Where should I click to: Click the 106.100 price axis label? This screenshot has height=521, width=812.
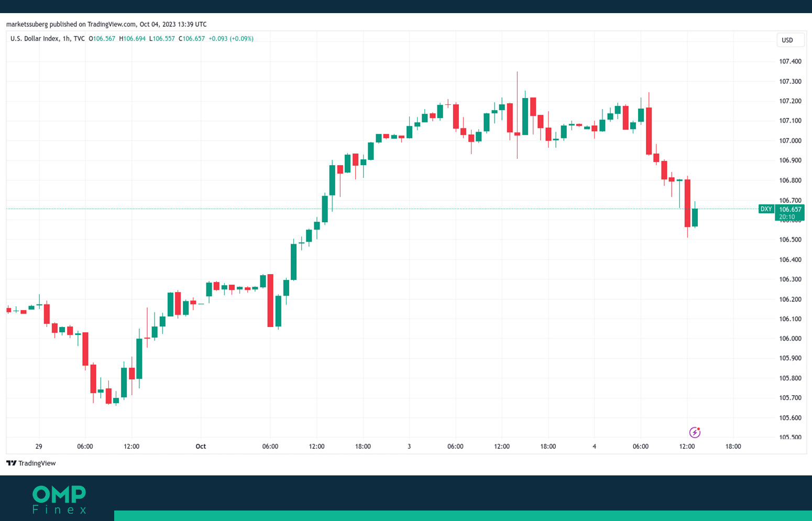(790, 319)
